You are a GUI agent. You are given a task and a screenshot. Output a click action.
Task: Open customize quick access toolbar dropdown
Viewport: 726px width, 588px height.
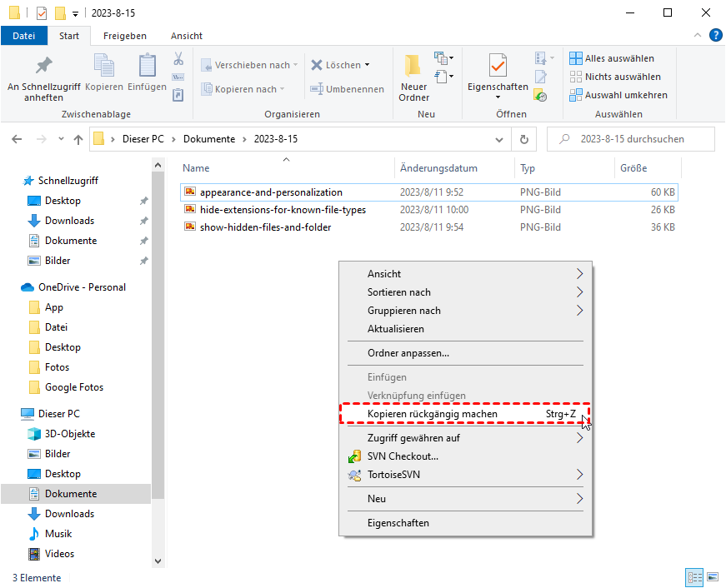[75, 14]
